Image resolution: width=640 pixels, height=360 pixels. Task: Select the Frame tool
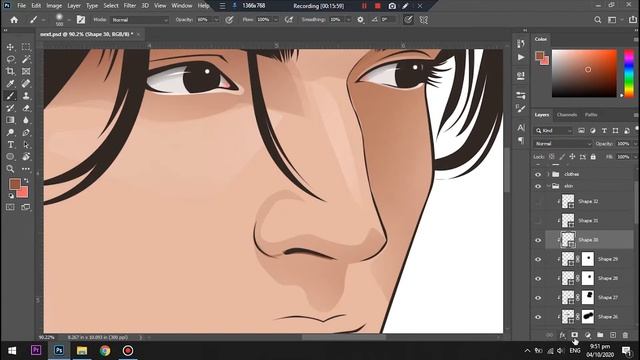[x=26, y=71]
